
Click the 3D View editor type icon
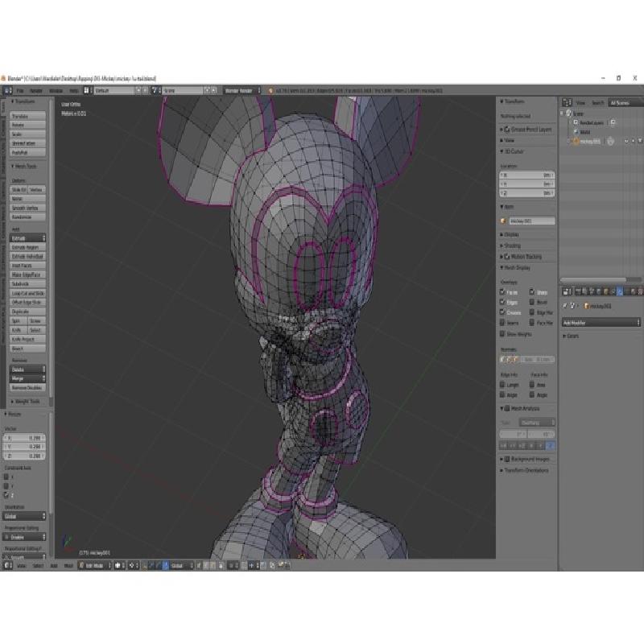pyautogui.click(x=6, y=566)
